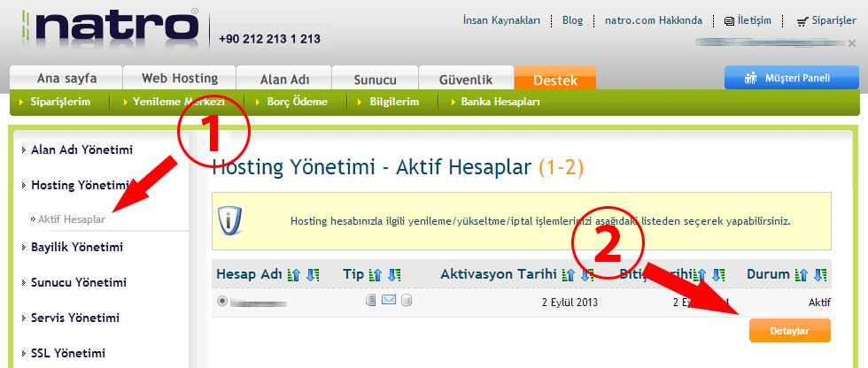This screenshot has width=868, height=368.
Task: Open natro.com Hakkında link
Action: [654, 20]
